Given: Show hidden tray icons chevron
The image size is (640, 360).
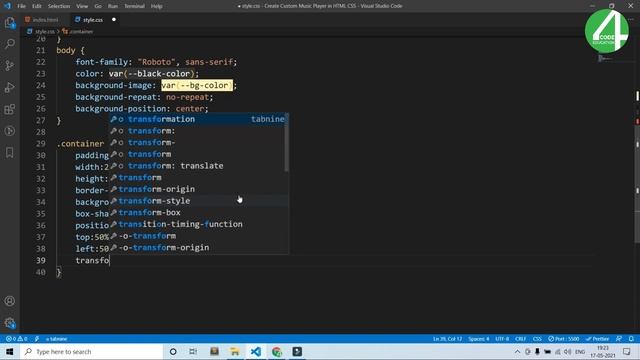Looking at the screenshot, I should (517, 352).
